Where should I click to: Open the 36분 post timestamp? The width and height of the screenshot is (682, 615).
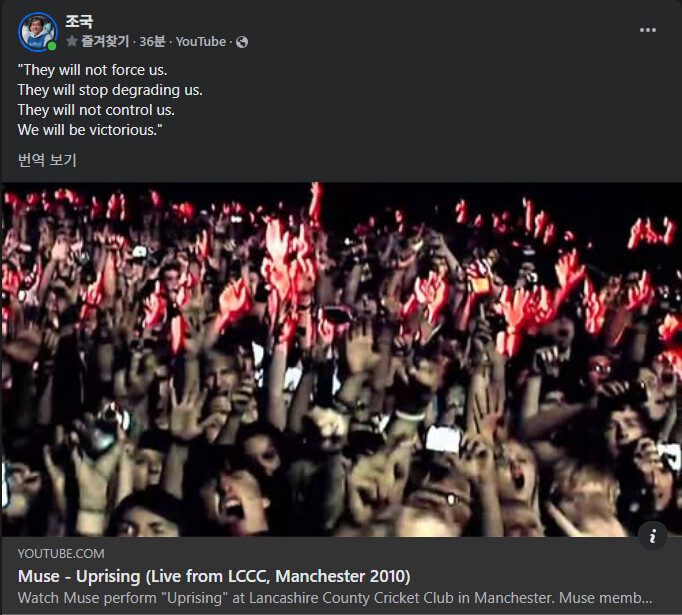[152, 41]
